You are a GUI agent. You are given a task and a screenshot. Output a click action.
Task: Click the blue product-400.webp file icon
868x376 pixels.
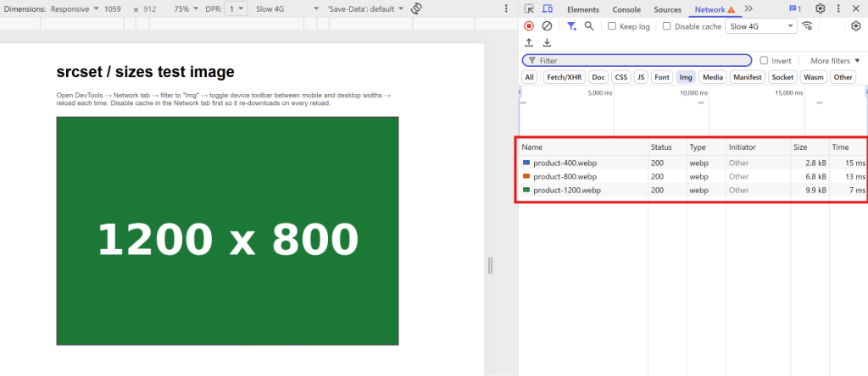point(526,163)
